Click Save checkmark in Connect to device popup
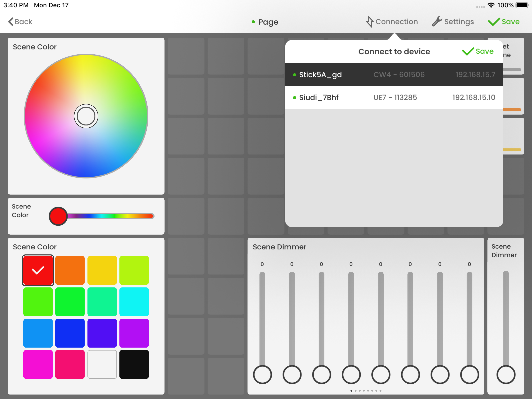This screenshot has width=532, height=399. [x=468, y=51]
